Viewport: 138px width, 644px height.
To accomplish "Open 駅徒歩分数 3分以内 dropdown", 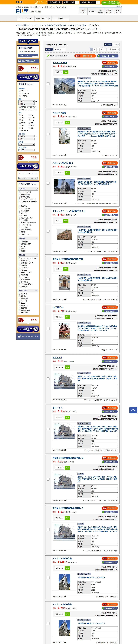I will (27, 150).
